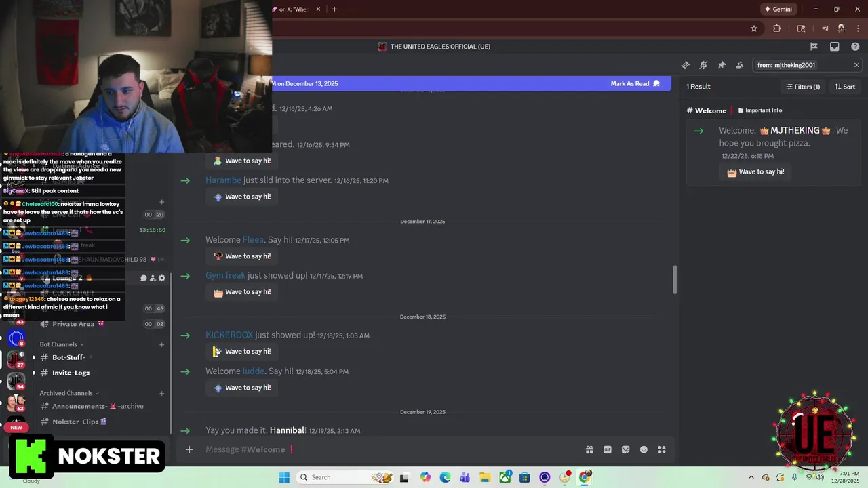Join the Private Area voice channel
This screenshot has height=488, width=868.
tap(102, 324)
